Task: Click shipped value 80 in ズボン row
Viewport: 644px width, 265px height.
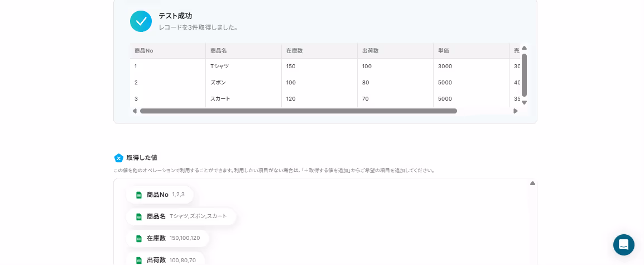Action: [395, 83]
